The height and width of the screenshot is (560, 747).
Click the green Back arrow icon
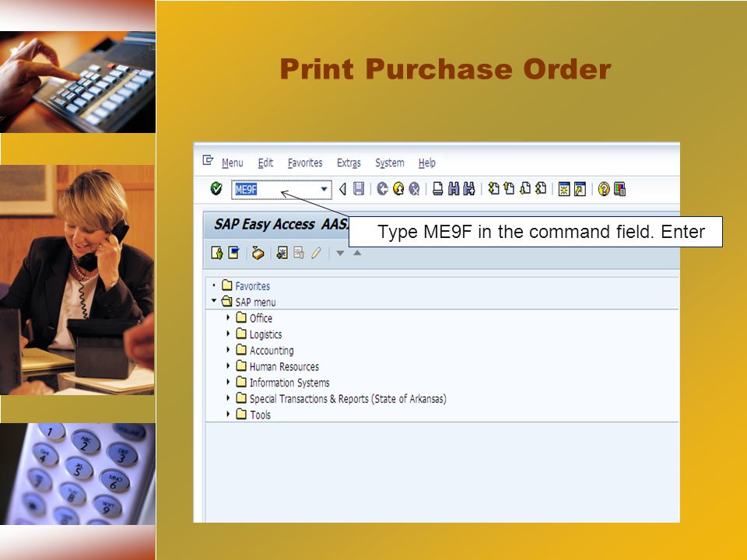[382, 189]
